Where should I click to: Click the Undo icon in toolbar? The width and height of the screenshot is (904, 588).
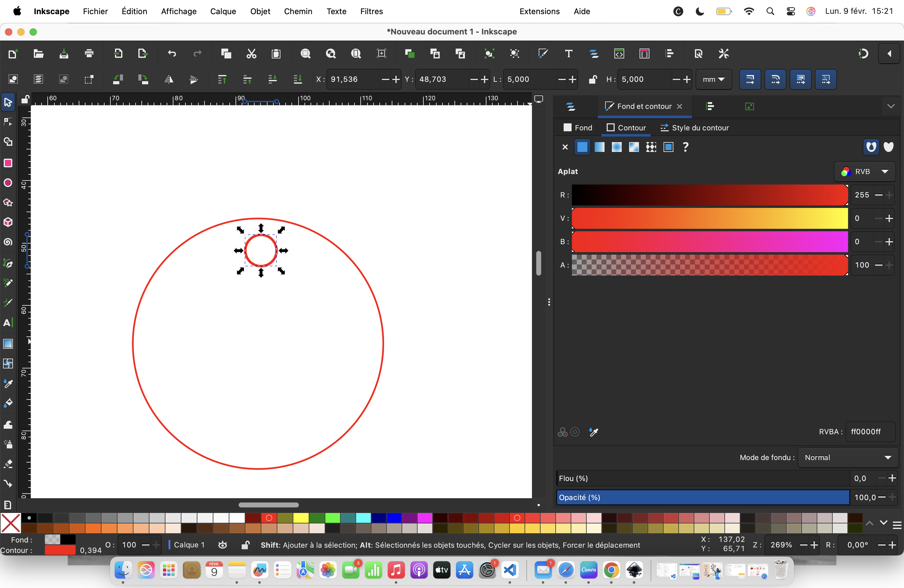[x=172, y=54]
